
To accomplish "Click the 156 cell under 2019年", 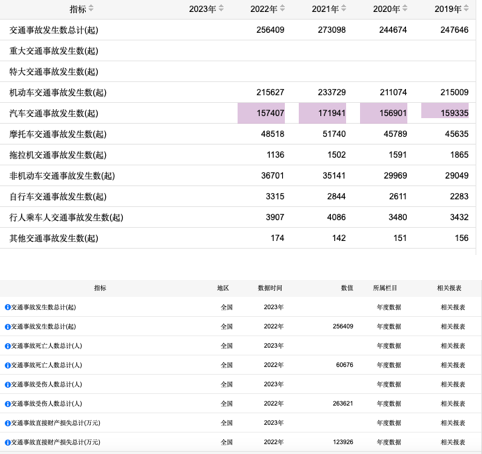I will pyautogui.click(x=462, y=238).
